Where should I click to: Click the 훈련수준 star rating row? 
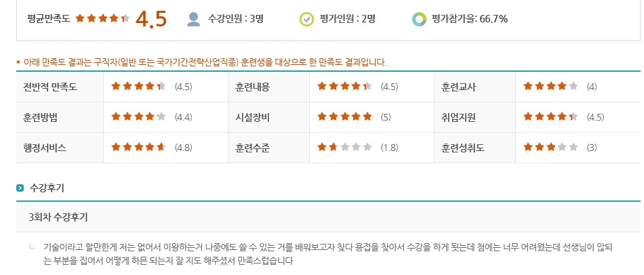point(344,148)
